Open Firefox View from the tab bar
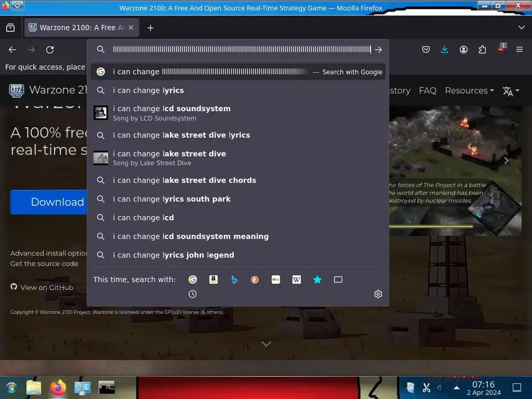532x399 pixels. (x=10, y=28)
